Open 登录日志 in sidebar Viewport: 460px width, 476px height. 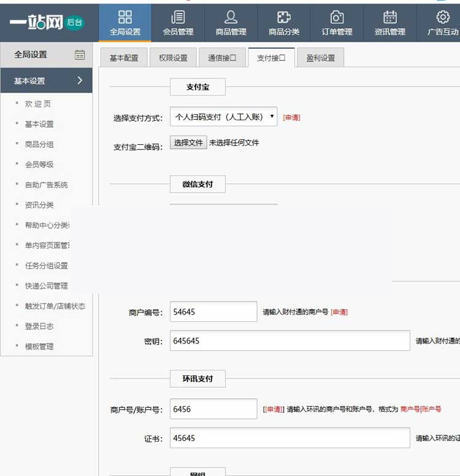tap(39, 326)
